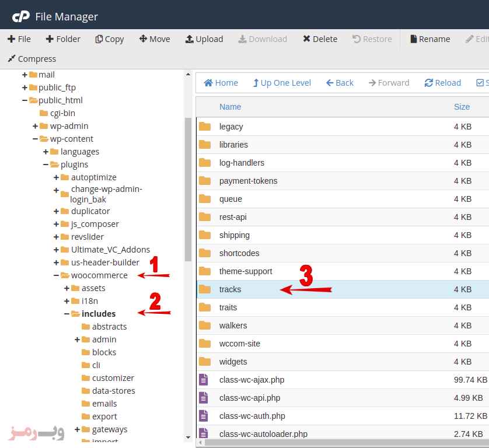Click the log-handlers folder icon
489x448 pixels.
pos(205,162)
